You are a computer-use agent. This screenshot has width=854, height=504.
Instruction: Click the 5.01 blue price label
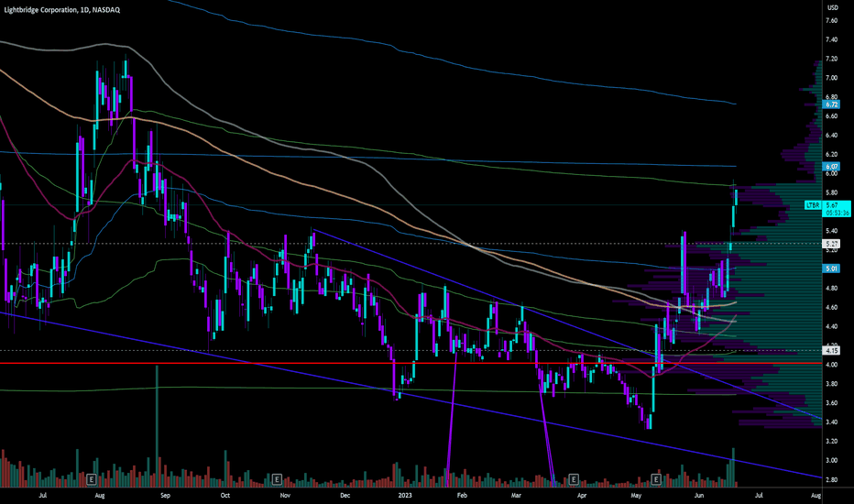point(831,268)
